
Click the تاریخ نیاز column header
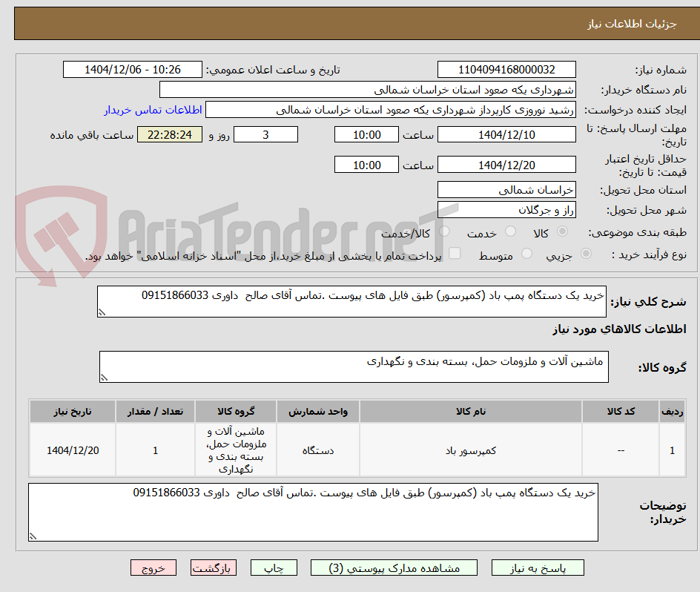(x=73, y=412)
